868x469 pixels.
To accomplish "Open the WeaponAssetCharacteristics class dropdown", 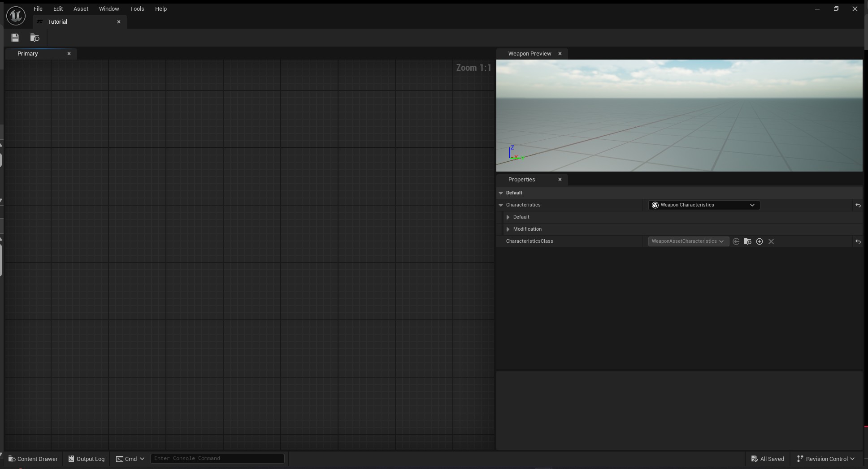I will [x=688, y=241].
